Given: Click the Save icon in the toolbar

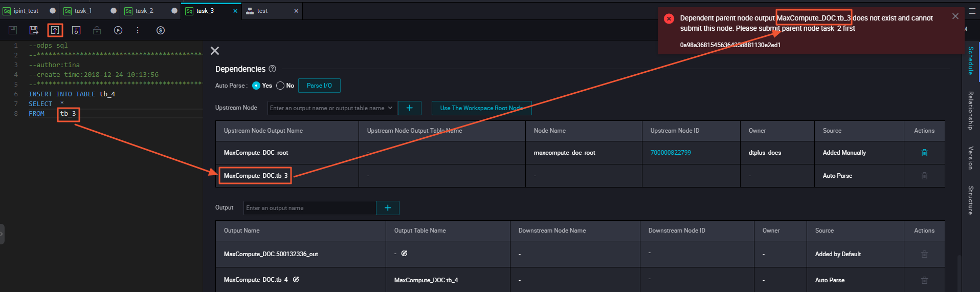Looking at the screenshot, I should coord(13,30).
